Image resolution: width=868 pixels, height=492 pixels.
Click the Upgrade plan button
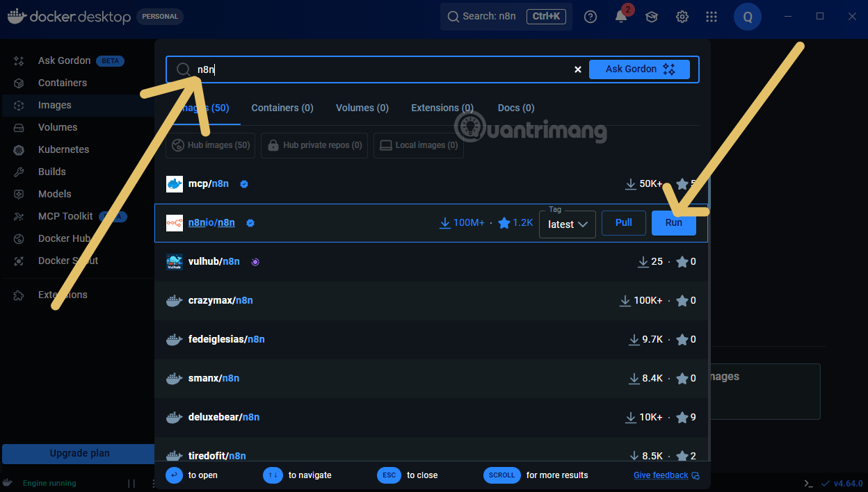point(79,454)
